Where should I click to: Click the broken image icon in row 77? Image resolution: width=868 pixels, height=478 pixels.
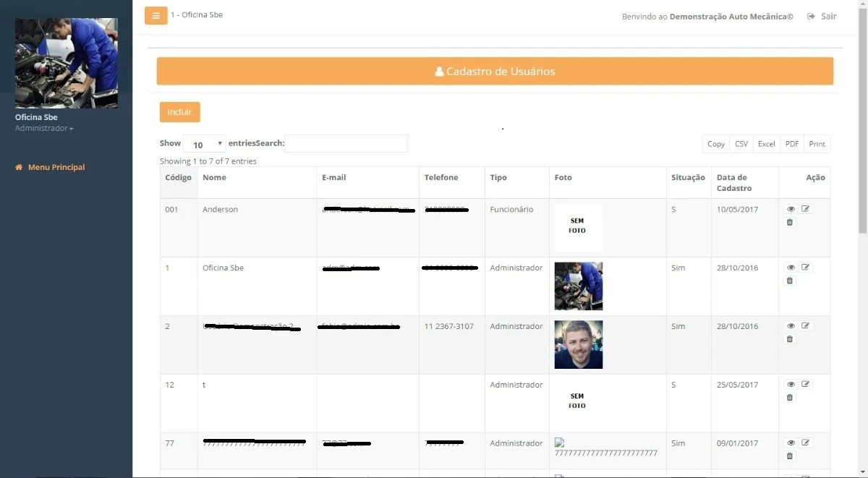coord(558,443)
